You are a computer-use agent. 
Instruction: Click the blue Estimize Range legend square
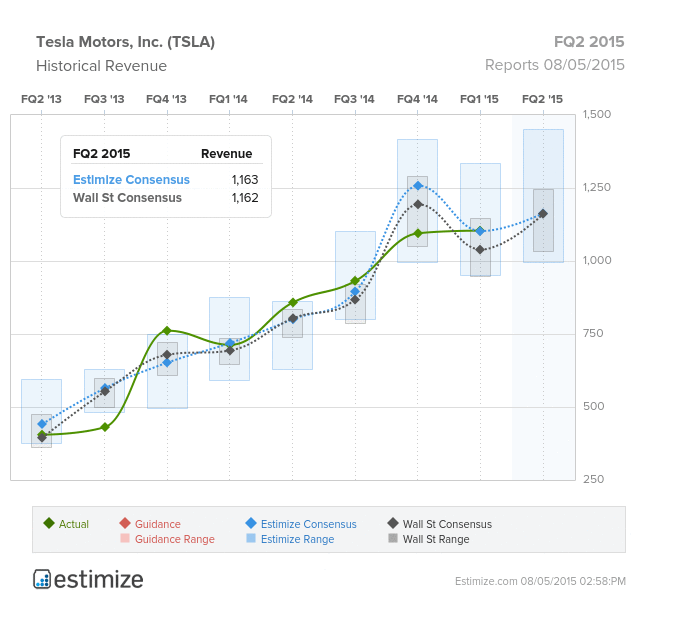tap(251, 538)
